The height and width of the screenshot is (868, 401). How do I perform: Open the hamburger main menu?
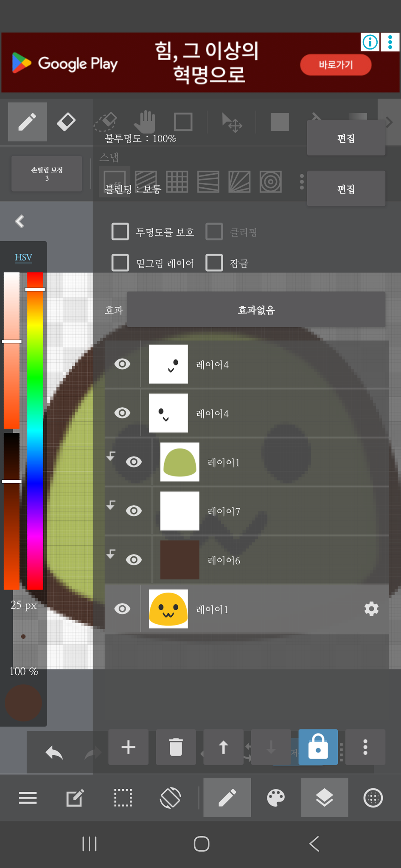click(28, 798)
